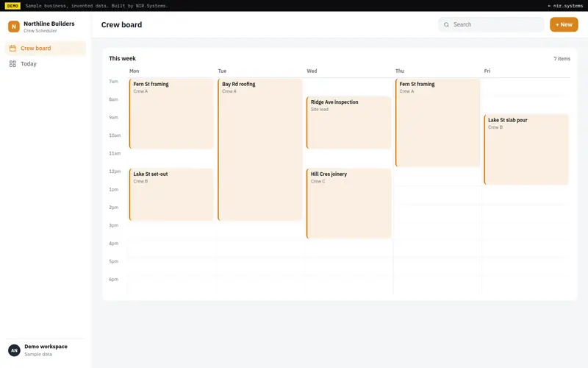The image size is (588, 368).
Task: Click the Sample business, invented data banner text
Action: 97,6
